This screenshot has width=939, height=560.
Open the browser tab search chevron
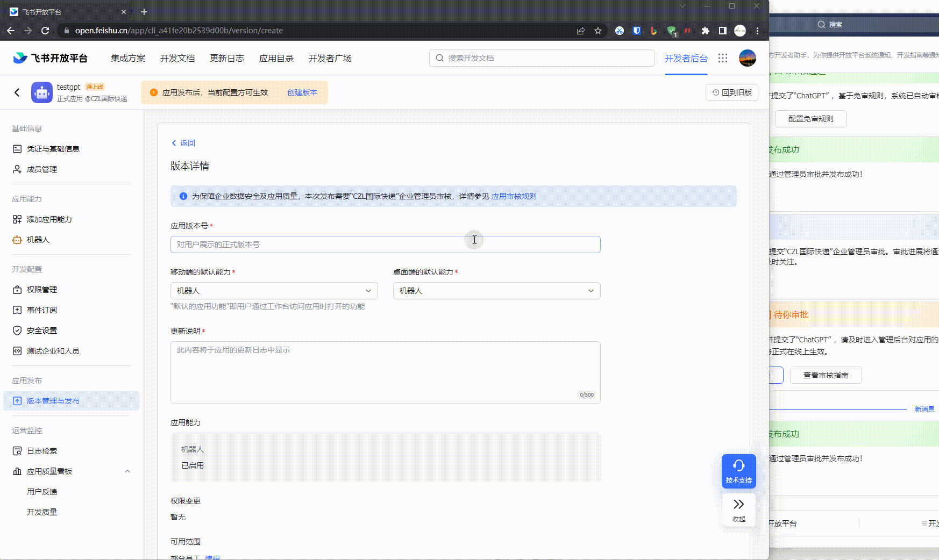[x=682, y=6]
